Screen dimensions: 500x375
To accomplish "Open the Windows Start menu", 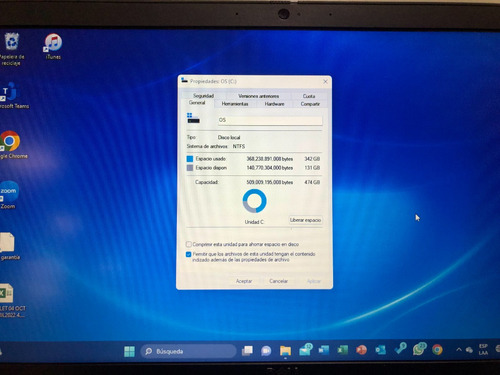I will 129,351.
